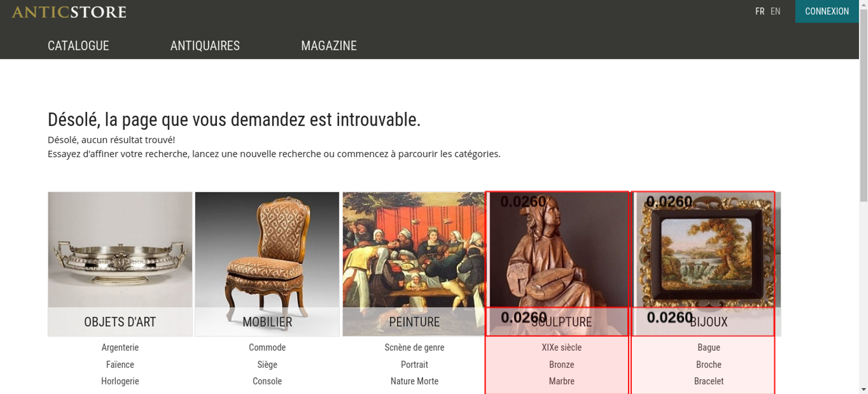Open the Commode subcategory link
868x394 pixels.
click(267, 348)
